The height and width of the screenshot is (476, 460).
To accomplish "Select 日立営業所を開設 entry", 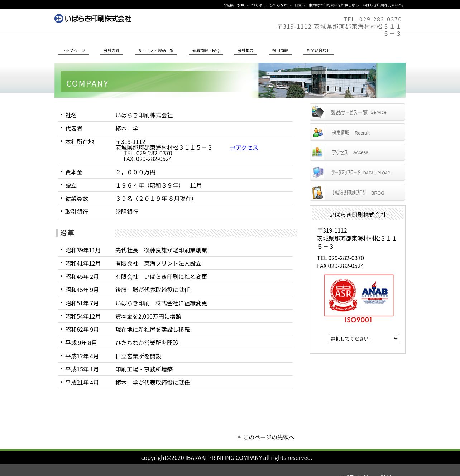I will pos(138,356).
